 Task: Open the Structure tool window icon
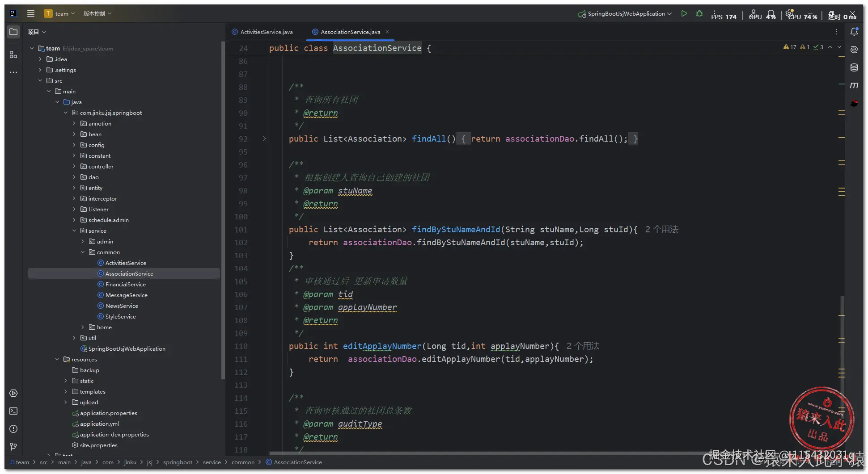[x=13, y=55]
